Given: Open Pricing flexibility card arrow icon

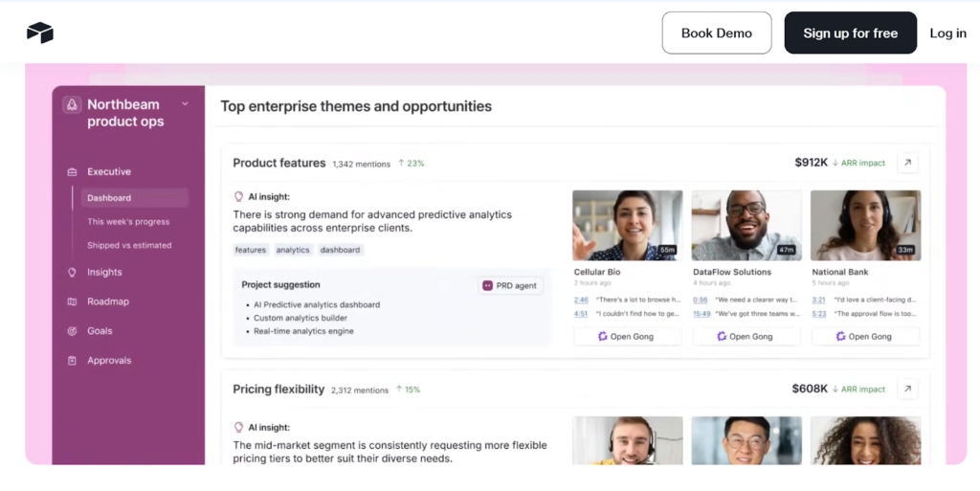Looking at the screenshot, I should pos(907,389).
